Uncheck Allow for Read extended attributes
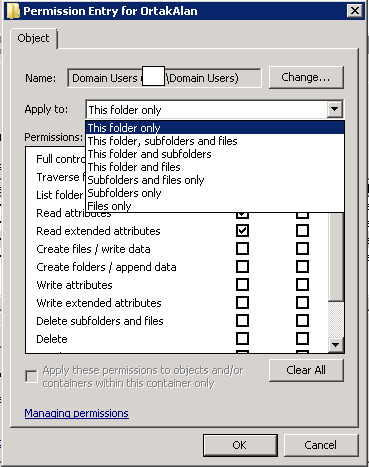Screen dimensions: 369x467 pyautogui.click(x=242, y=231)
